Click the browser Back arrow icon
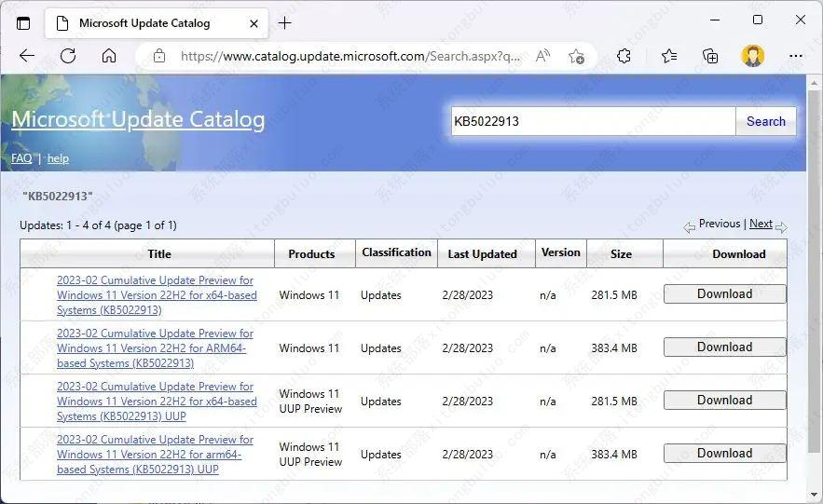Image resolution: width=823 pixels, height=504 pixels. click(26, 56)
